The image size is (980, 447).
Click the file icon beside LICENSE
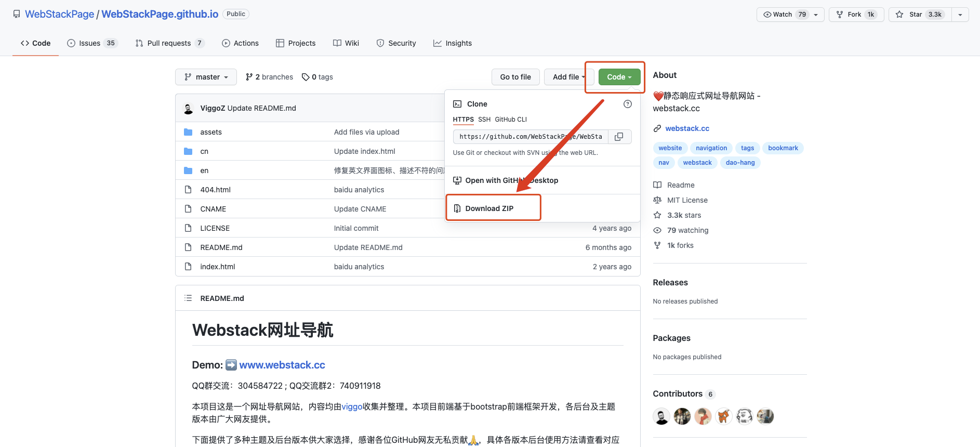coord(188,228)
